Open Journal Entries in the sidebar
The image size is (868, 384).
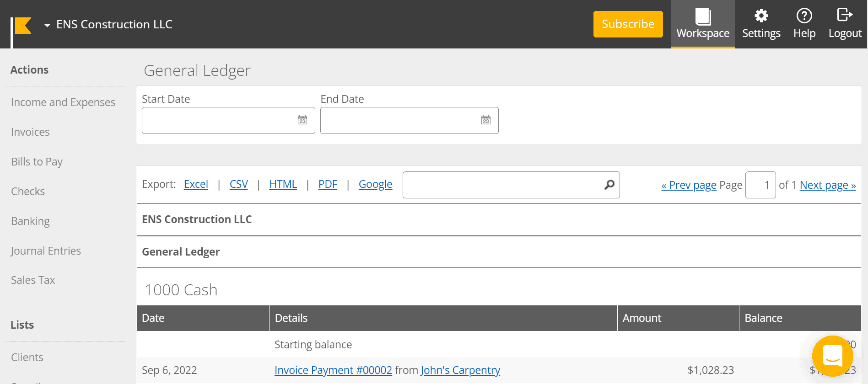(46, 251)
